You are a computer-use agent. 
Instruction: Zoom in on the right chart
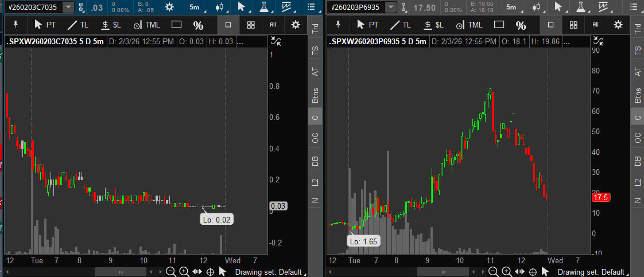[506, 272]
